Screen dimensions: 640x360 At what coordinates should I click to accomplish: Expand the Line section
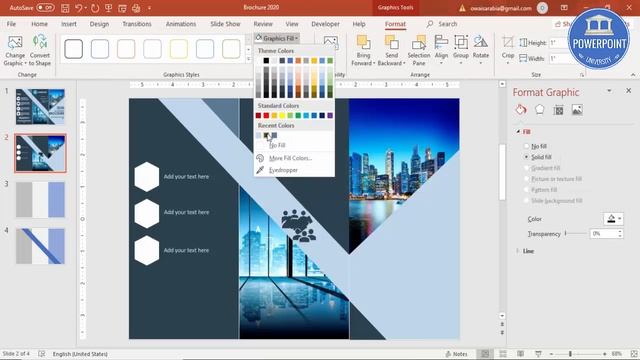(x=518, y=251)
